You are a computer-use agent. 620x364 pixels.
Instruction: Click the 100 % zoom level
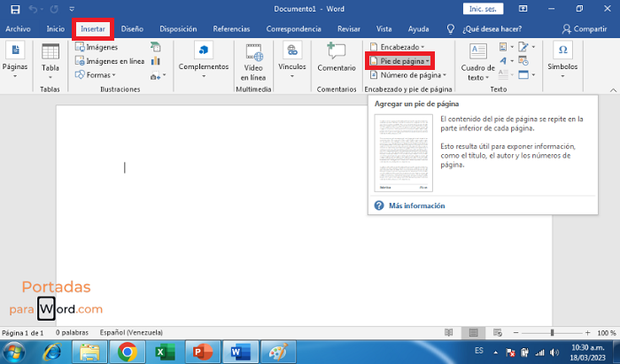point(607,333)
